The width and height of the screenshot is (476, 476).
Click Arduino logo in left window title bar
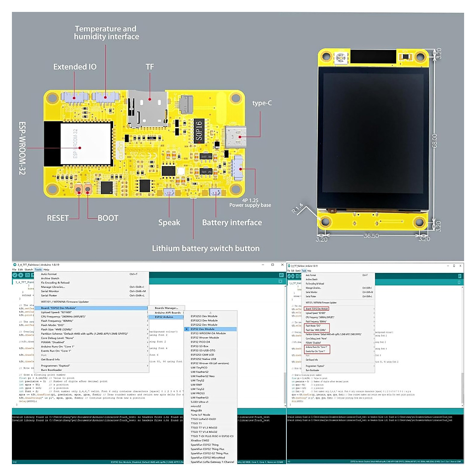(x=15, y=265)
